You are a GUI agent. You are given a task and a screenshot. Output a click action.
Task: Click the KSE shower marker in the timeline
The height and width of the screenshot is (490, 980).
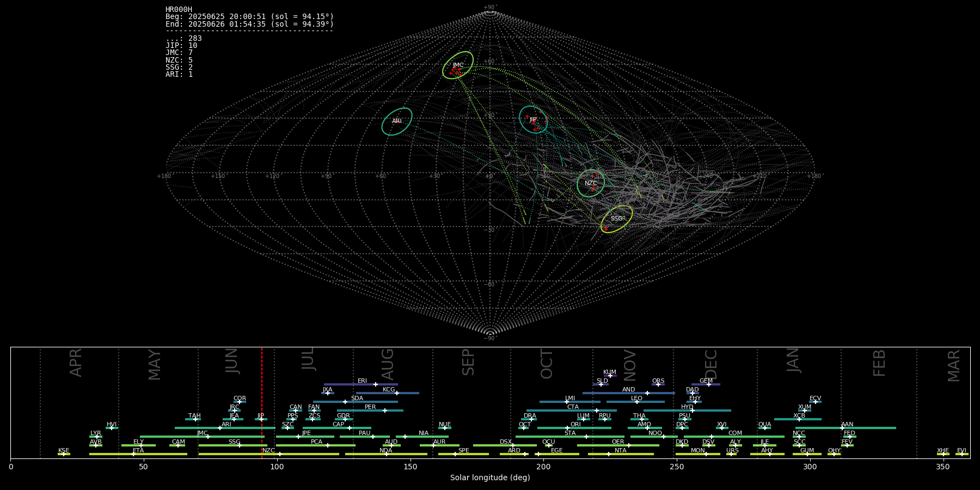point(64,454)
